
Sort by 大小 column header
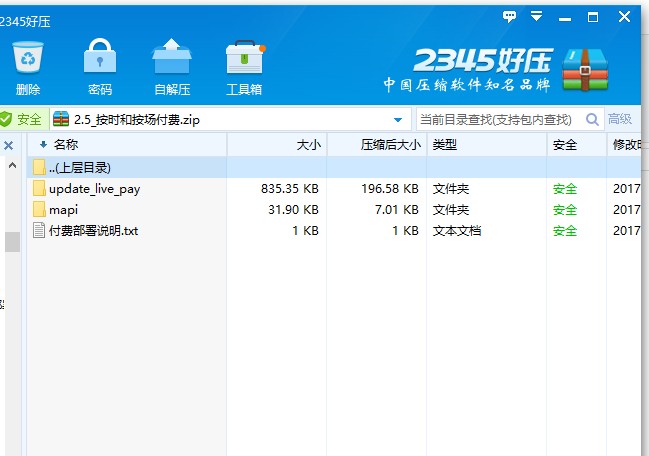(277, 145)
